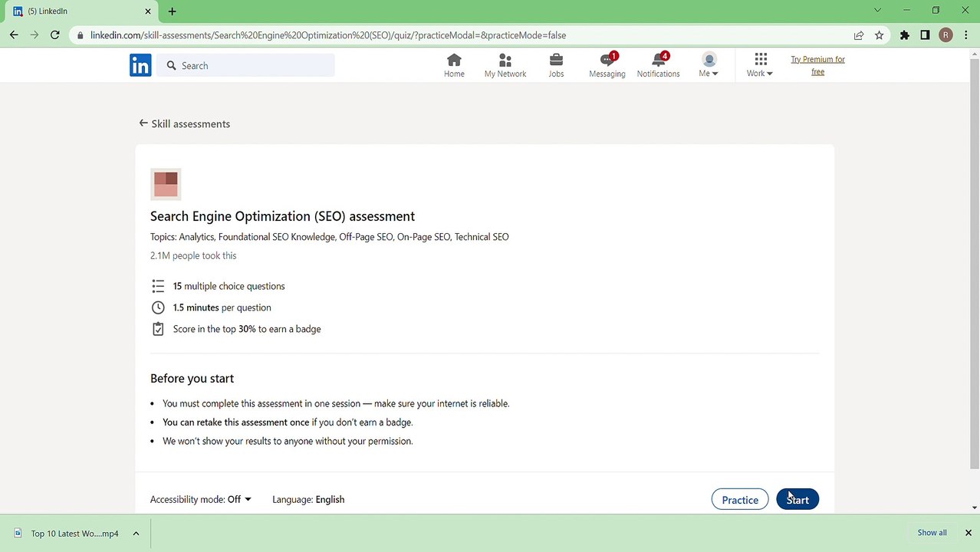Viewport: 980px width, 552px height.
Task: Click '2.1M people took this' text
Action: click(x=193, y=255)
